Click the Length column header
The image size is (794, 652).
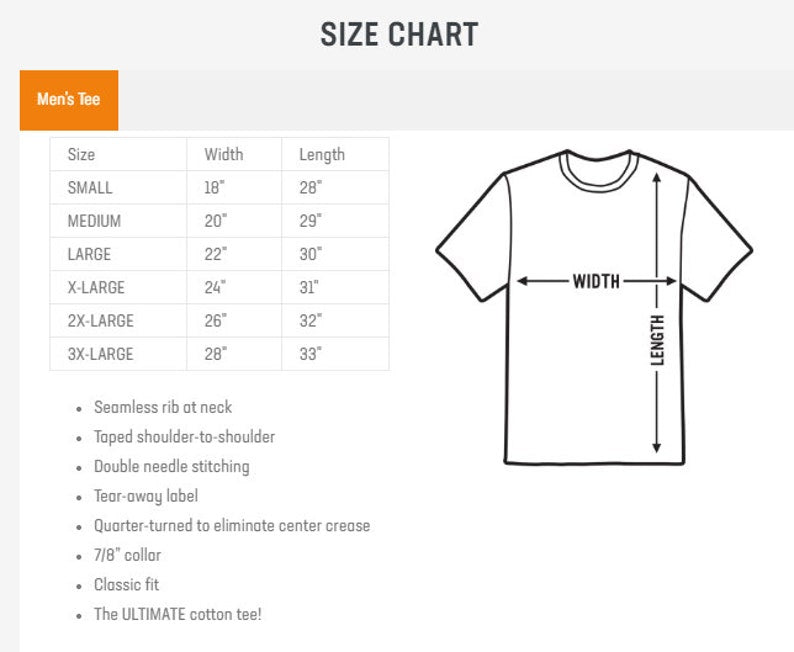[322, 154]
